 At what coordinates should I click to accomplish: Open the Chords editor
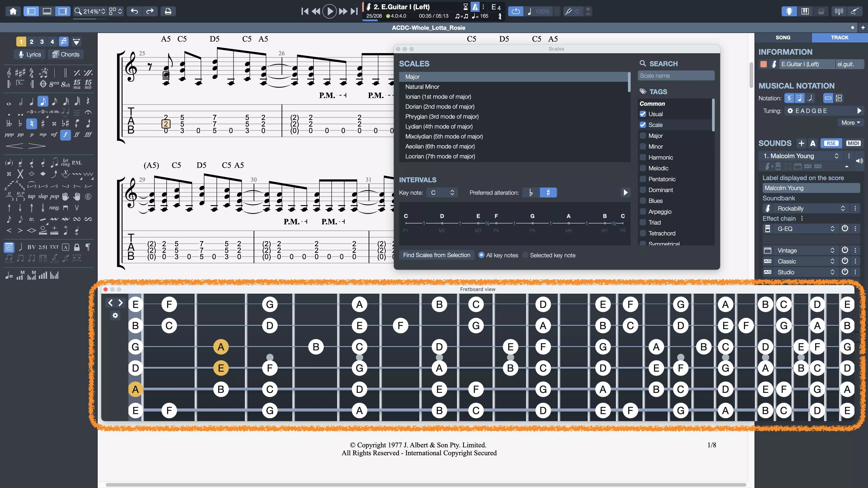(66, 54)
